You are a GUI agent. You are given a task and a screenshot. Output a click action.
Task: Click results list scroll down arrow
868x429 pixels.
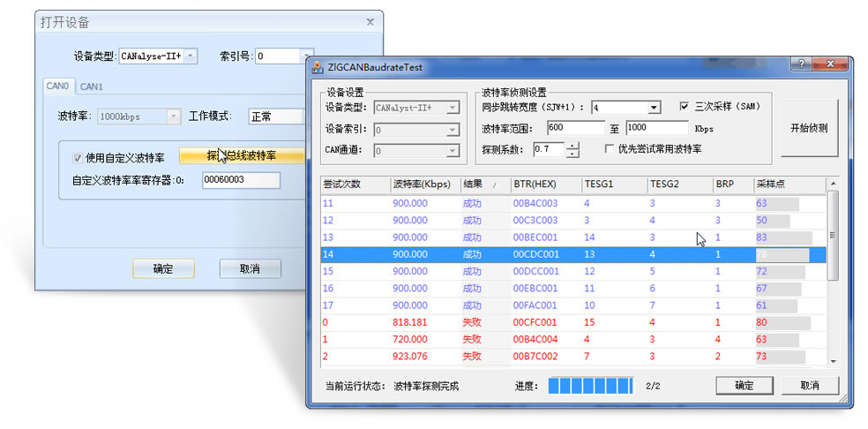coord(833,361)
